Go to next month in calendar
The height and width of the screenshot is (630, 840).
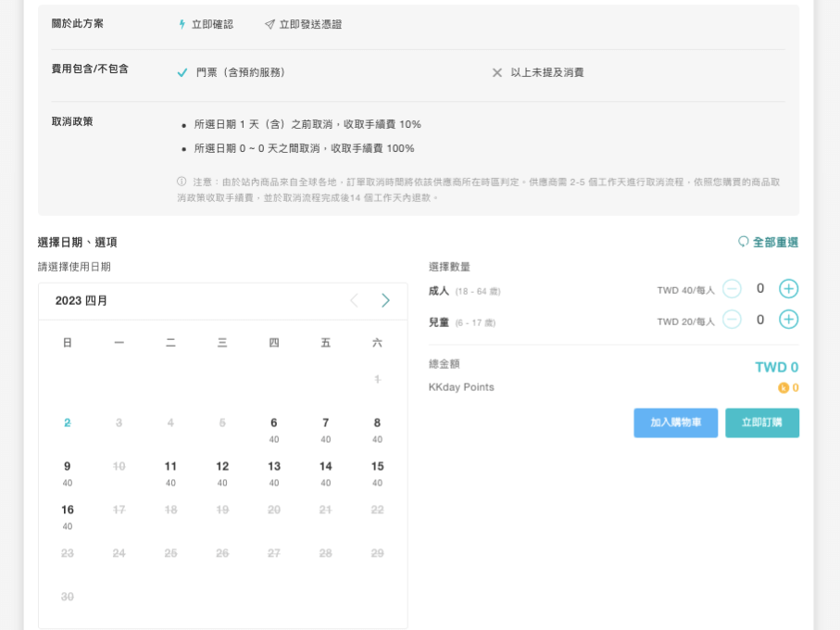click(385, 300)
